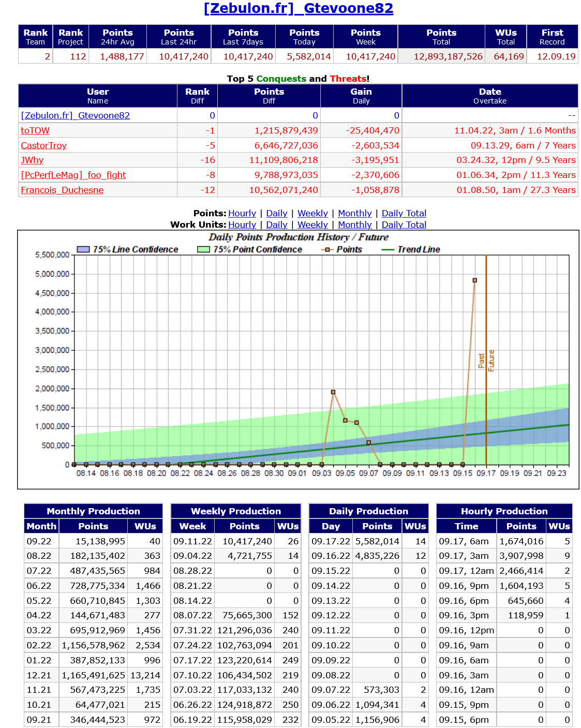Open [PcPerfLeMag]_foo_fight user link

[73, 175]
